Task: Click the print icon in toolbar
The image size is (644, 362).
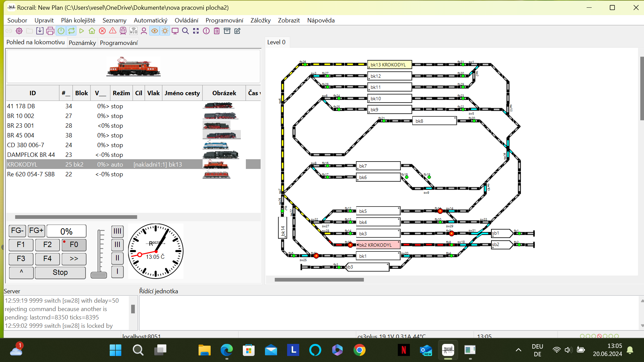Action: coord(50,31)
